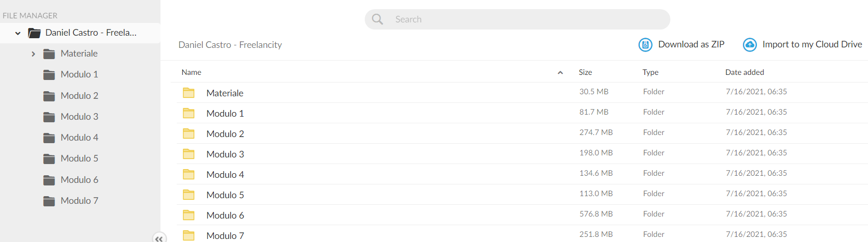Click the Download as ZIP icon
The image size is (868, 242).
coord(645,45)
